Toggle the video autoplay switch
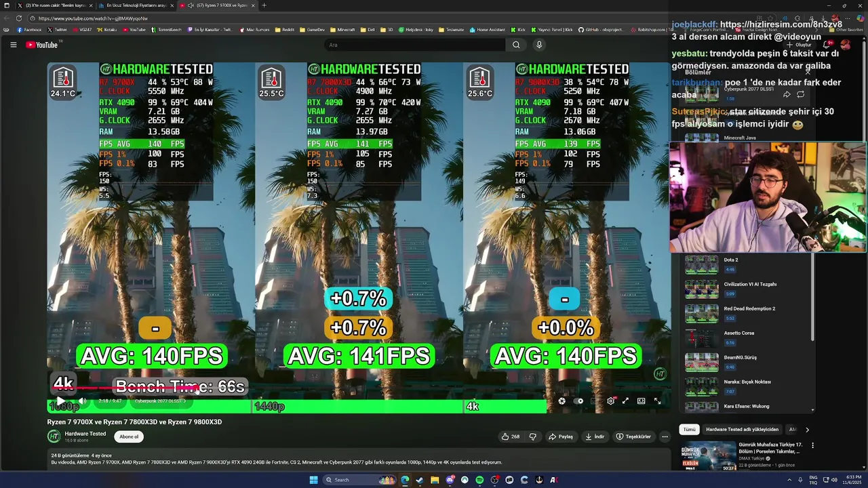868x488 pixels. click(579, 401)
